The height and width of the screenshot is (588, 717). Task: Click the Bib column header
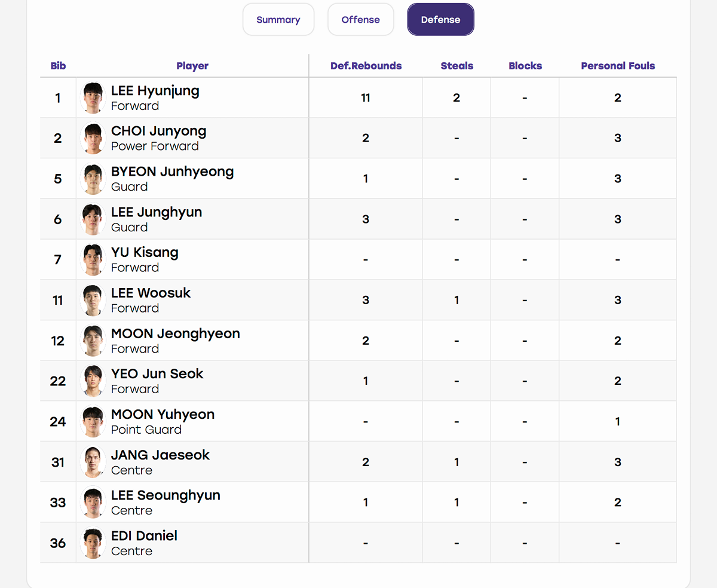pos(58,66)
